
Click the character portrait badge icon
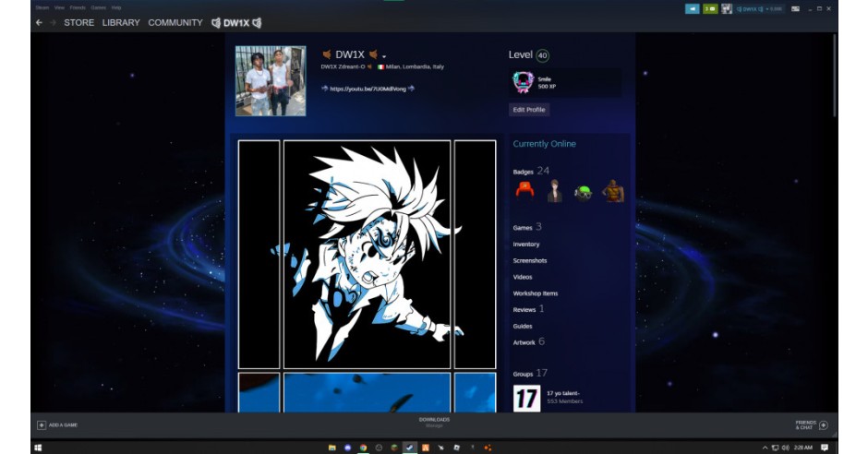(554, 191)
